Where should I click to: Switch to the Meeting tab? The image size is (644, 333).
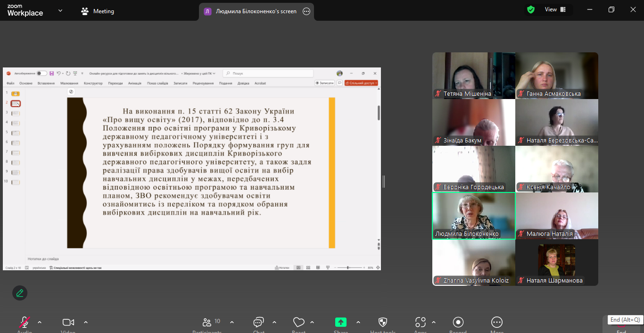pos(98,11)
